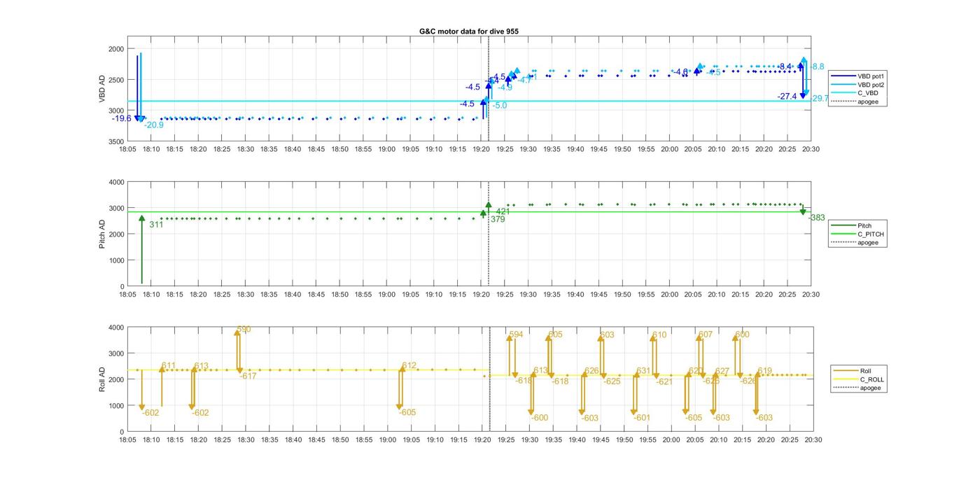The width and height of the screenshot is (980, 485).
Task: Click the '611' roll data label
Action: (169, 365)
